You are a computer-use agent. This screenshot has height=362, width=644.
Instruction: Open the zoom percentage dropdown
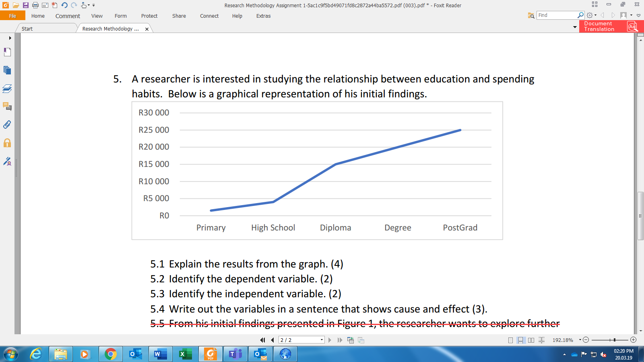[580, 340]
